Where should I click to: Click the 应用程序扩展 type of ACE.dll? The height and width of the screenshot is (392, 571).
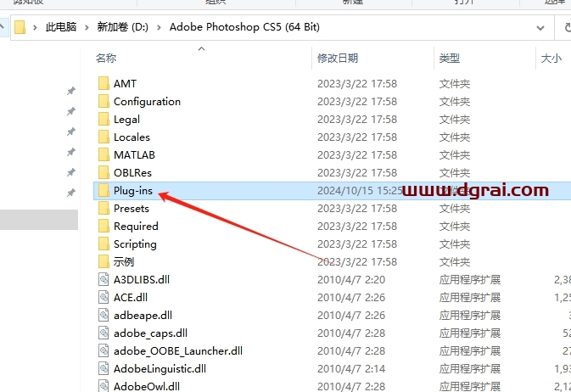coord(470,297)
